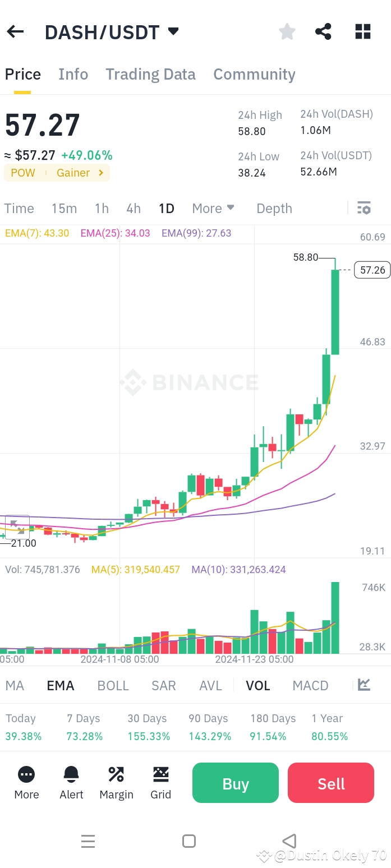Tap the More options icon in bottom bar
This screenshot has height=868, width=391.
point(26,774)
